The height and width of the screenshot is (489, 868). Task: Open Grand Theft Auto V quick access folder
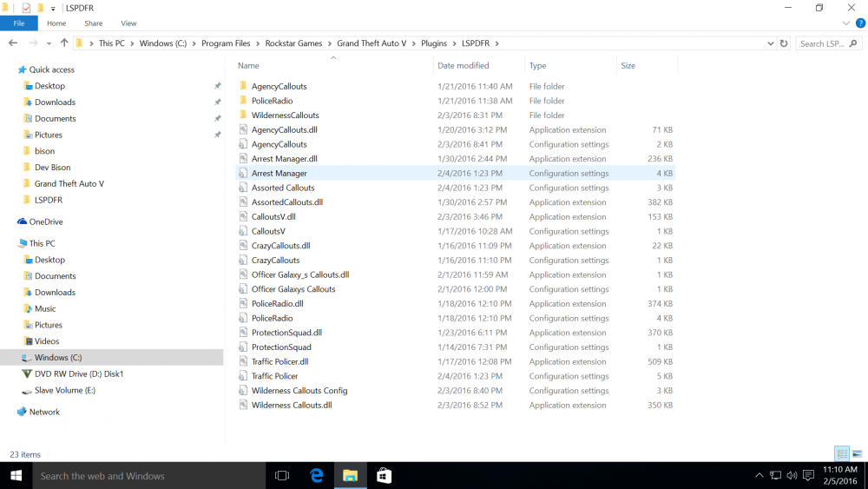[x=69, y=183]
